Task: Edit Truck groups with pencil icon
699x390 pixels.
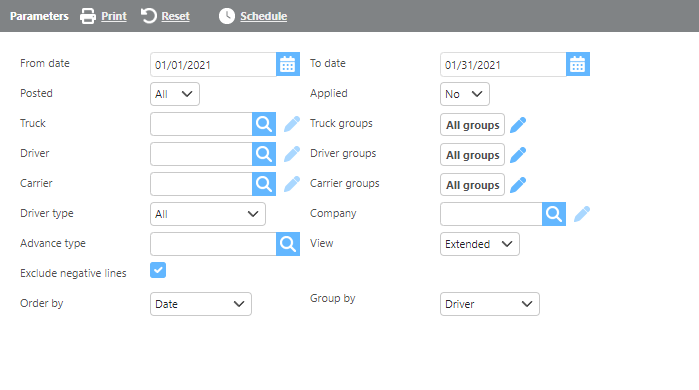Action: (x=518, y=125)
